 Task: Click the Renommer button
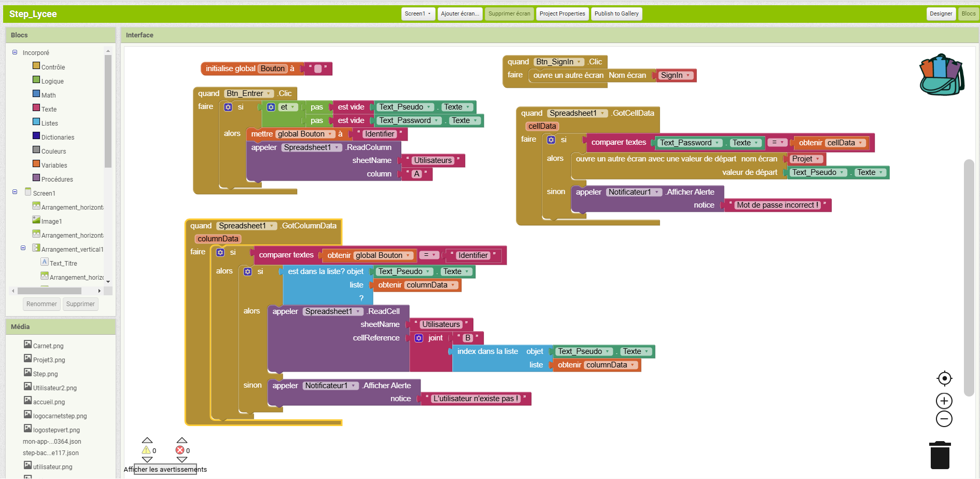(41, 304)
